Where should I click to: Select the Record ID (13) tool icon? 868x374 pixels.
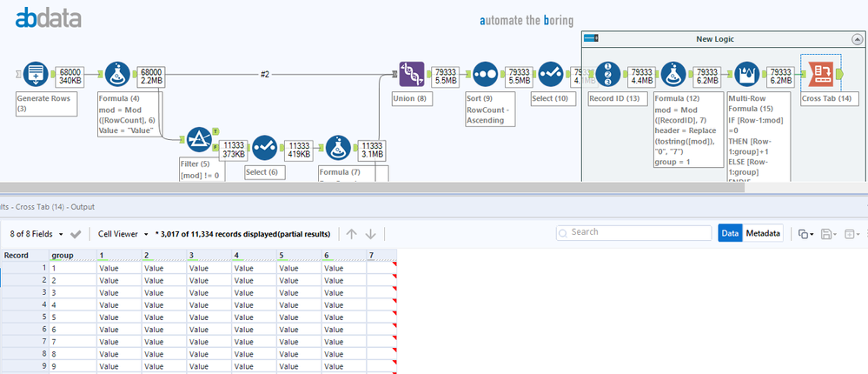(608, 74)
